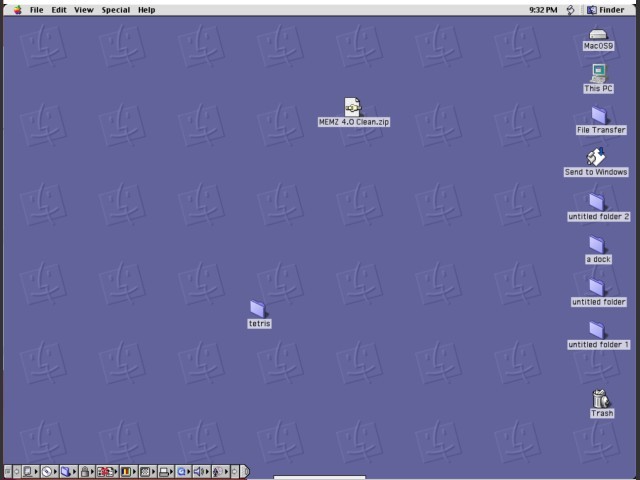Click the Control Strip right scroll arrow

[235, 471]
